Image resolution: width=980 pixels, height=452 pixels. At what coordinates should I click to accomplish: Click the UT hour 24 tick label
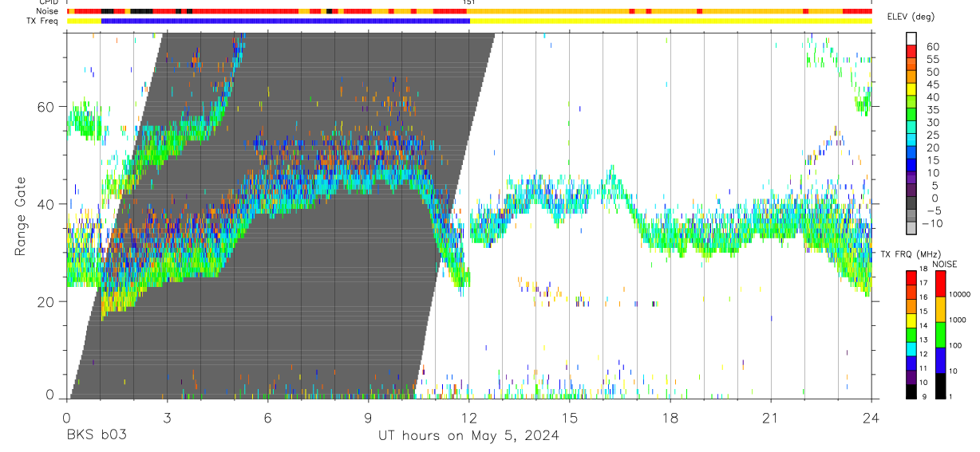click(x=871, y=418)
